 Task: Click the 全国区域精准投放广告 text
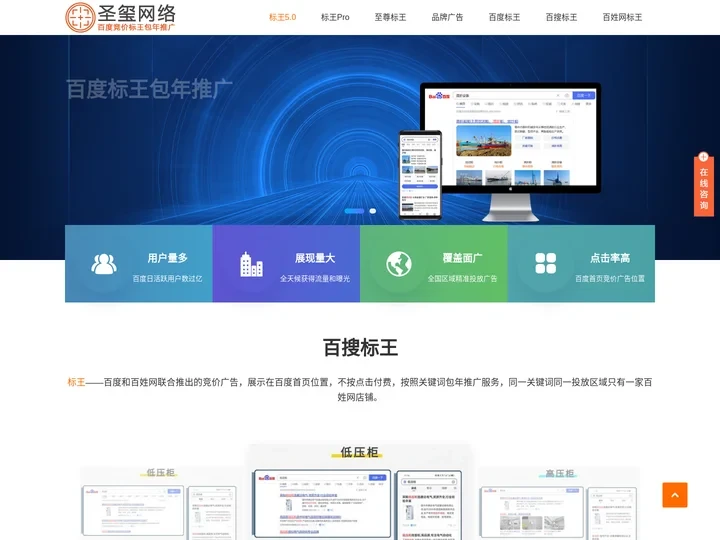(x=462, y=279)
